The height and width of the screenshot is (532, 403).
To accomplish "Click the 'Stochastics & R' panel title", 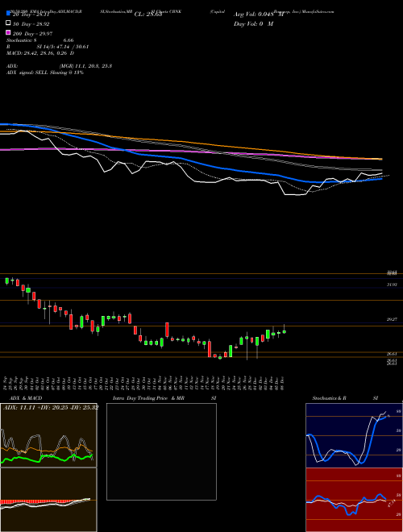I will pos(329,398).
